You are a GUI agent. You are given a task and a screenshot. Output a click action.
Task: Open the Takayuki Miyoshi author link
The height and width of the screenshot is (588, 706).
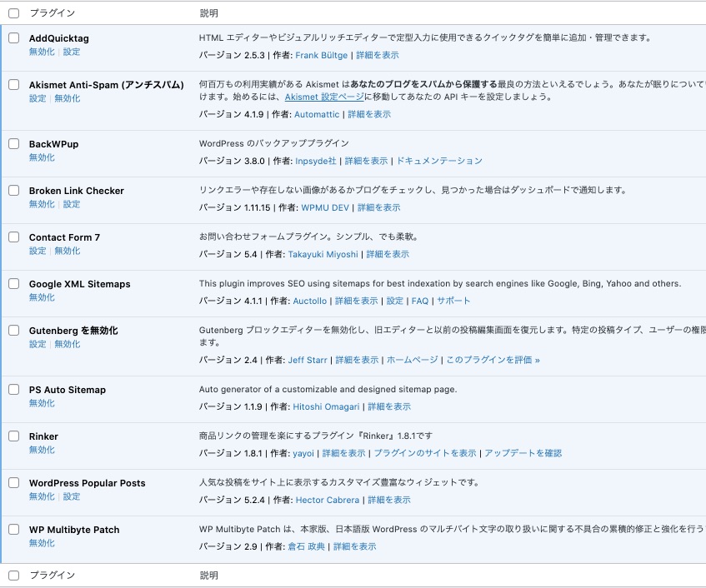[323, 255]
